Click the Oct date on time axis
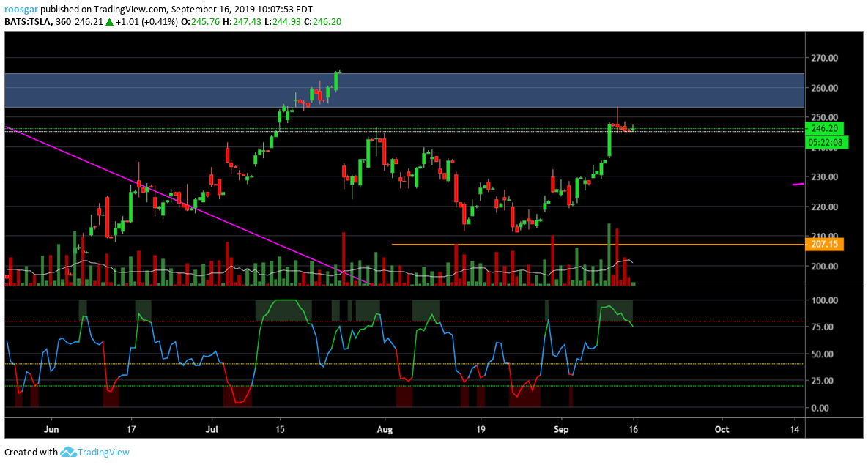The width and height of the screenshot is (868, 465). (x=722, y=430)
